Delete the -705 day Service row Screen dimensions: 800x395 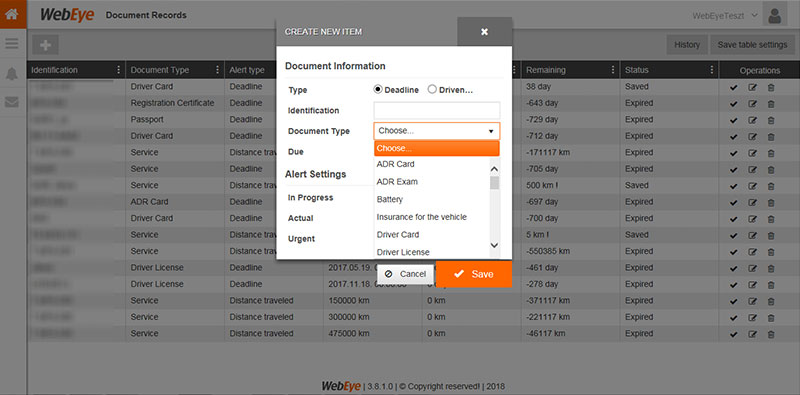coord(770,169)
